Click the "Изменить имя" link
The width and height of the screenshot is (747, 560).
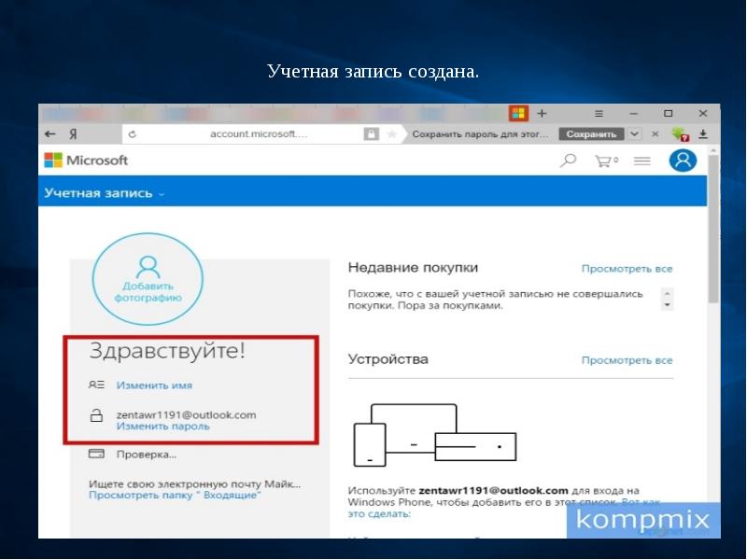[x=154, y=385]
